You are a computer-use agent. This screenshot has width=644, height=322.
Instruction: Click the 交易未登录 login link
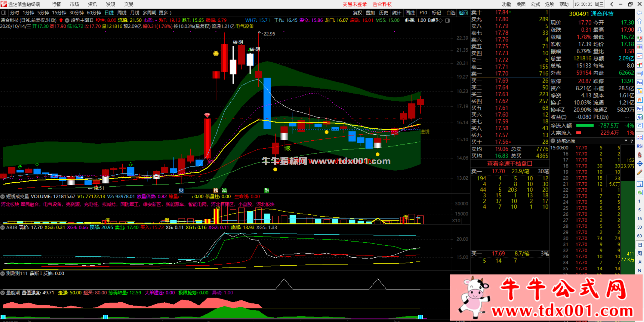[x=355, y=4]
